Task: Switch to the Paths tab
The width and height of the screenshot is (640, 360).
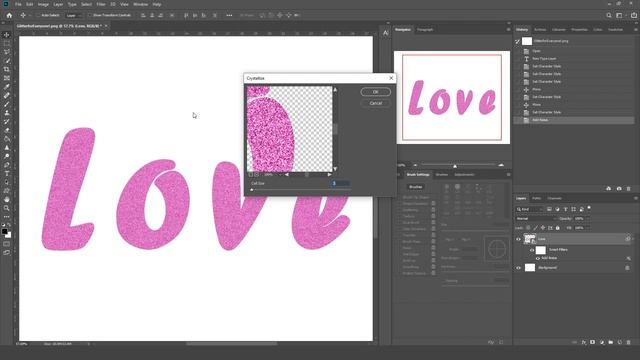Action: click(536, 198)
